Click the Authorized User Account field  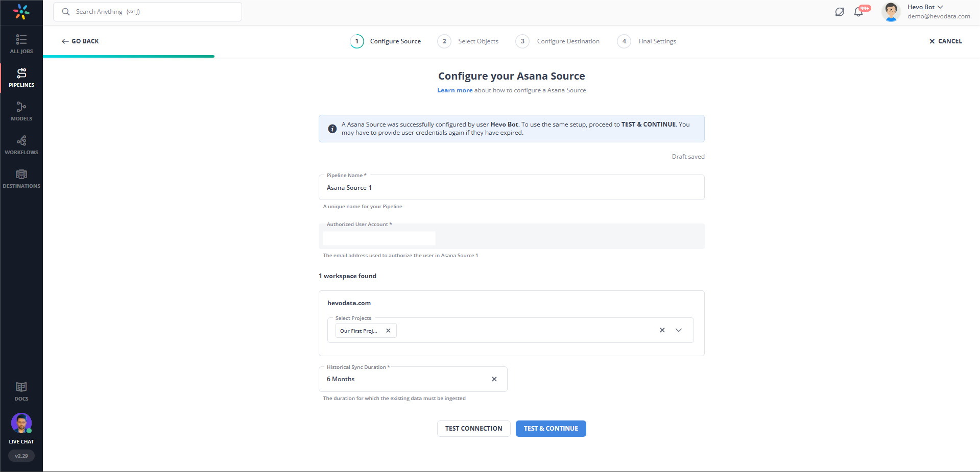(x=512, y=236)
